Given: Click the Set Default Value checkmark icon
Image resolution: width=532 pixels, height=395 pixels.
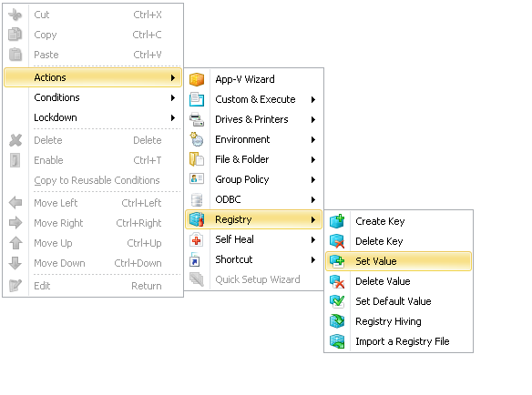Looking at the screenshot, I should (337, 301).
